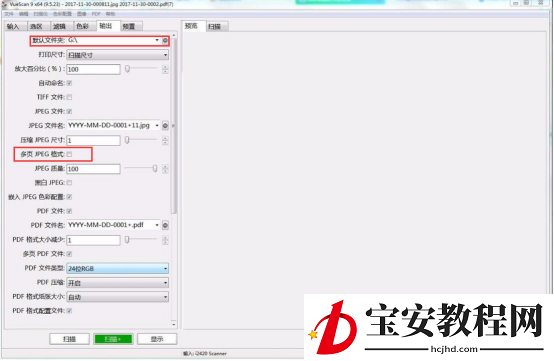Click the PDF 格式大小减少 input field
554x361 pixels.
(93, 240)
